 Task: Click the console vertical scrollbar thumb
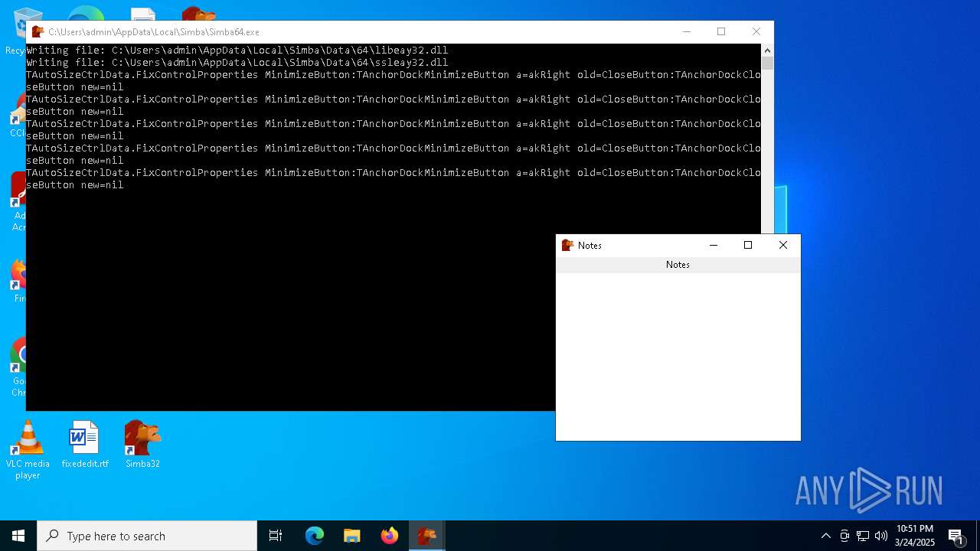[767, 63]
